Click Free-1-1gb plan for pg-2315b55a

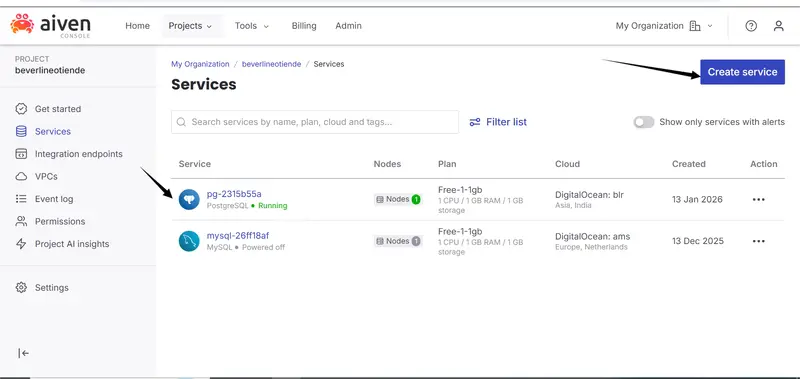(x=460, y=190)
